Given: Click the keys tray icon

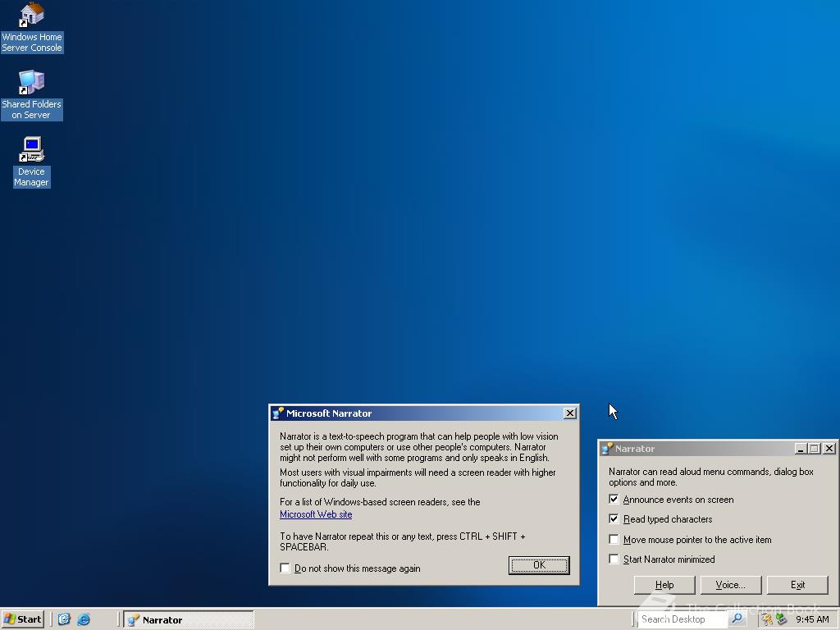Looking at the screenshot, I should pyautogui.click(x=768, y=619).
